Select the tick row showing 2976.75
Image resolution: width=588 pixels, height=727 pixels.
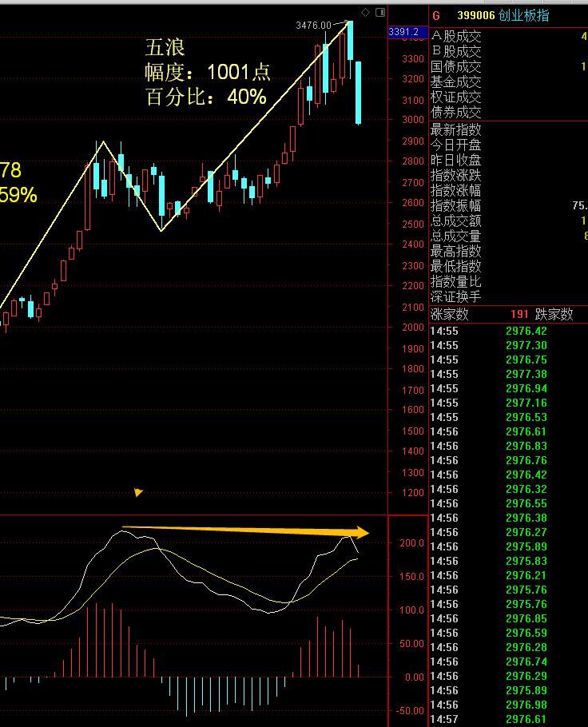pos(509,360)
